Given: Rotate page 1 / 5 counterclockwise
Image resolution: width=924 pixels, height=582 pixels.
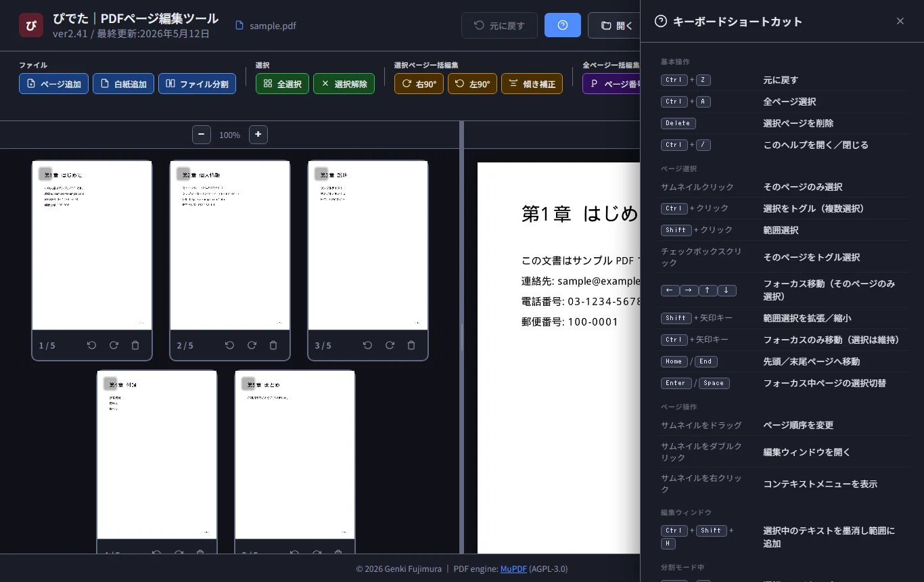Looking at the screenshot, I should pos(92,345).
